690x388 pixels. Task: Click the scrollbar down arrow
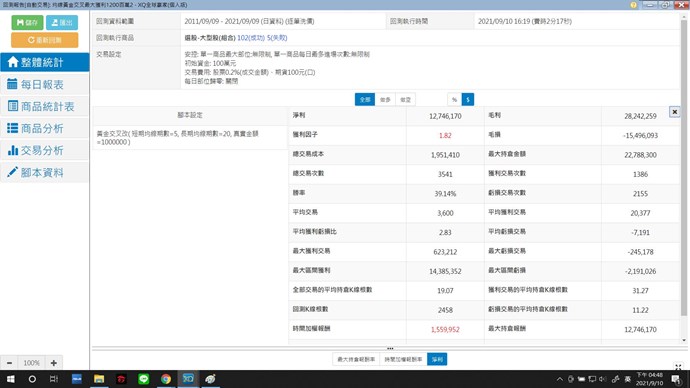pyautogui.click(x=684, y=340)
